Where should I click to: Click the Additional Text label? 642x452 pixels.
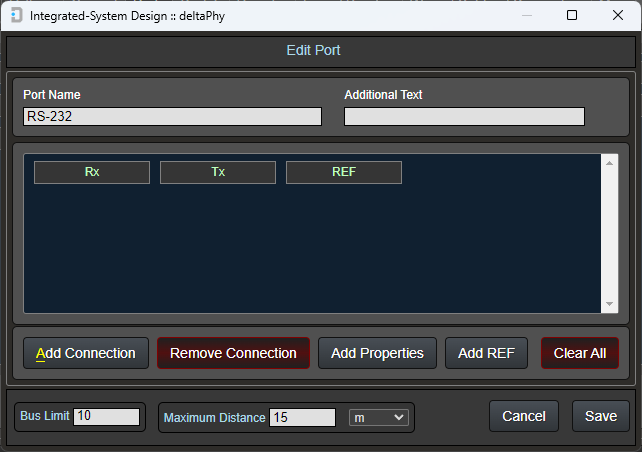[383, 95]
